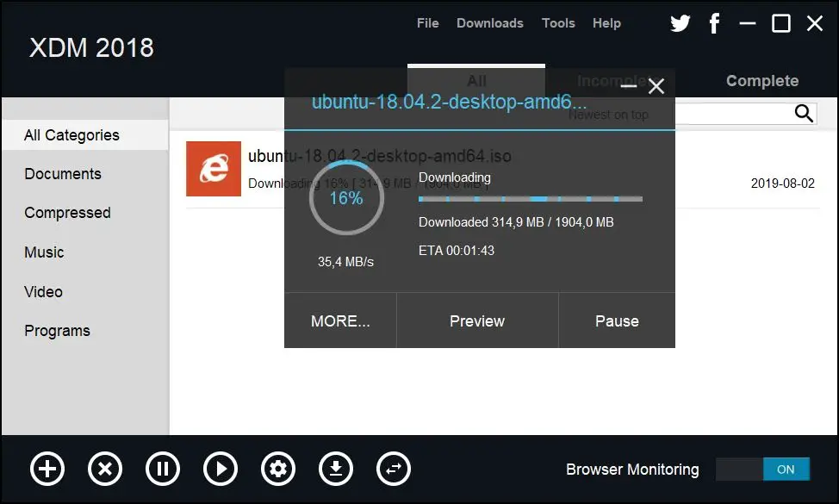Viewport: 839px width, 504px height.
Task: Click the download arrow circle icon
Action: click(336, 470)
